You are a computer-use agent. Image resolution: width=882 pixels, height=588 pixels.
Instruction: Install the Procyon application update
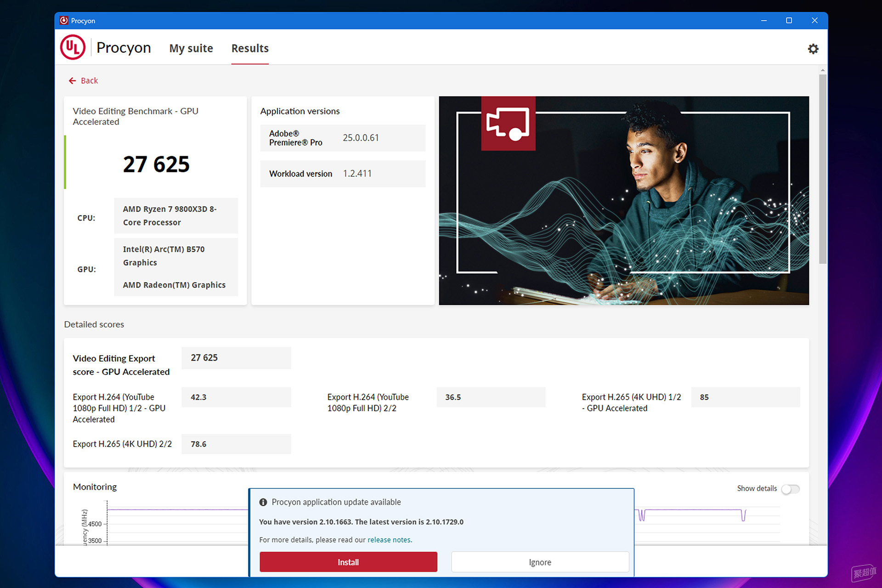348,562
